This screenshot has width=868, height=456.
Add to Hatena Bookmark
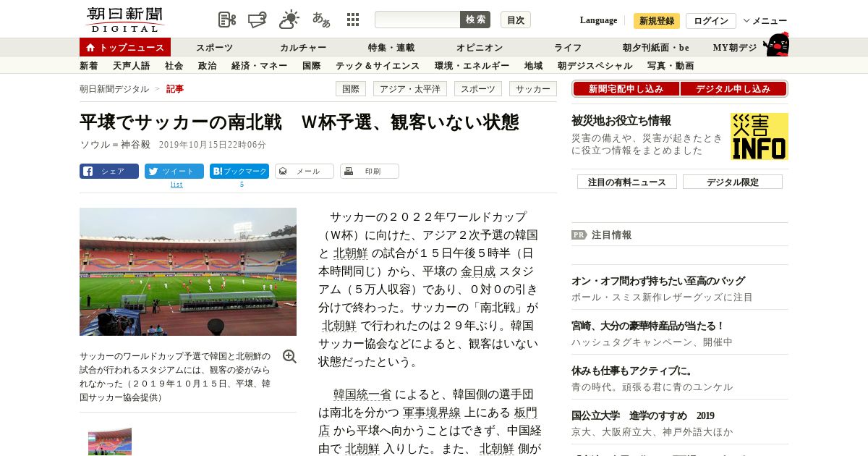click(239, 172)
